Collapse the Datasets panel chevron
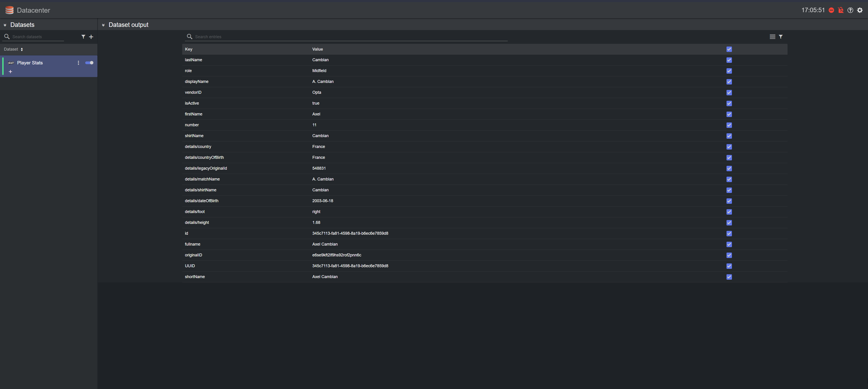 (x=5, y=25)
